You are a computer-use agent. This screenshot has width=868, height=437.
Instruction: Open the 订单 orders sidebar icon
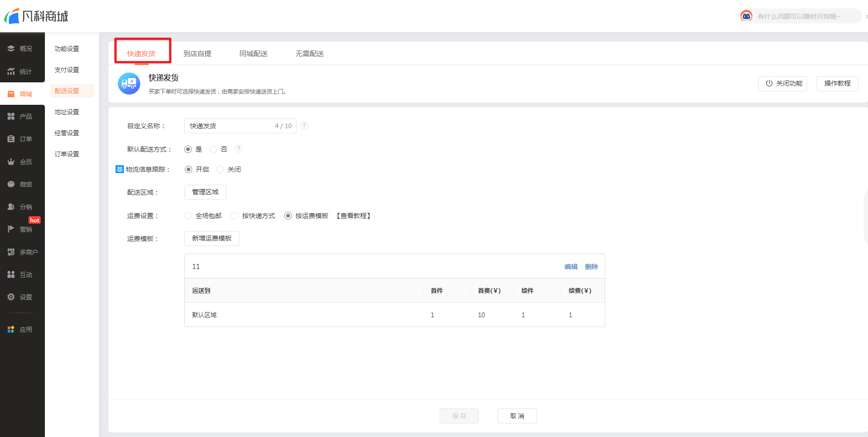[11, 138]
